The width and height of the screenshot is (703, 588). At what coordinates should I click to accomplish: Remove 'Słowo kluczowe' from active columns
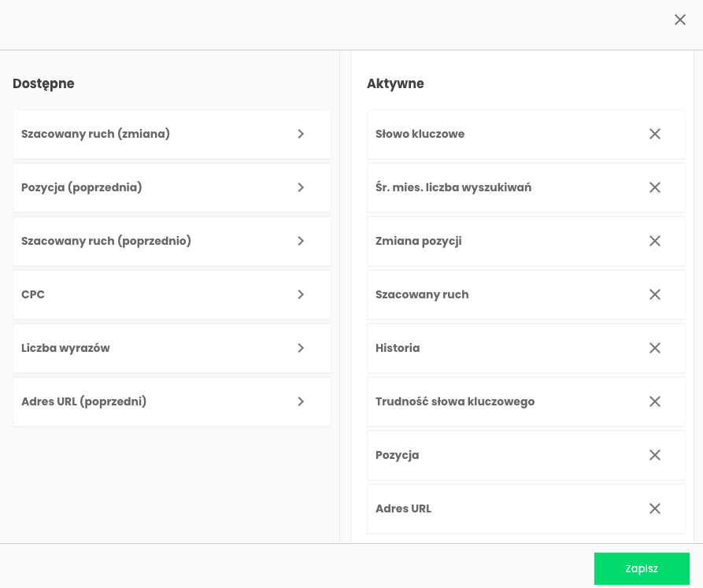pos(654,134)
